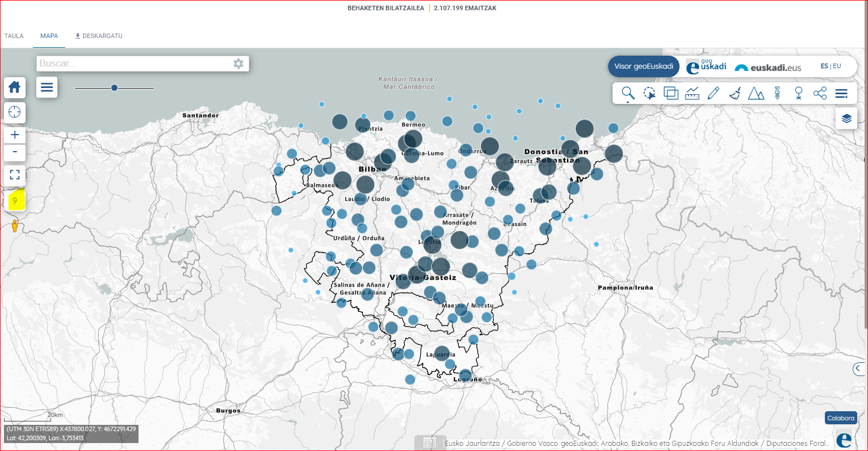
Task: Open the measure ruler tool
Action: tap(692, 93)
